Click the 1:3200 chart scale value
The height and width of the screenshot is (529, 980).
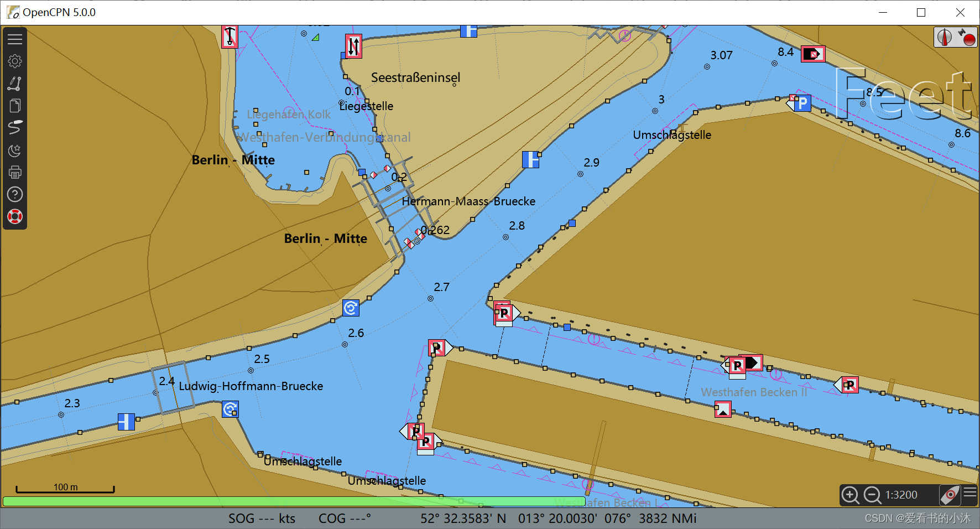901,495
